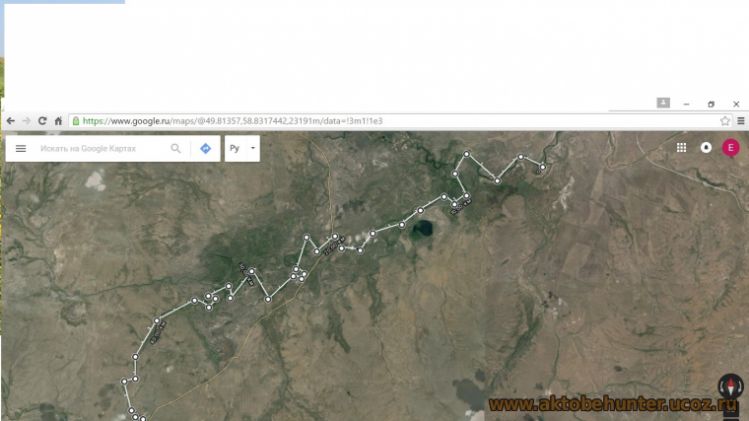Screen dimensions: 749x421
Task: Open the notifications circle icon
Action: 706,148
